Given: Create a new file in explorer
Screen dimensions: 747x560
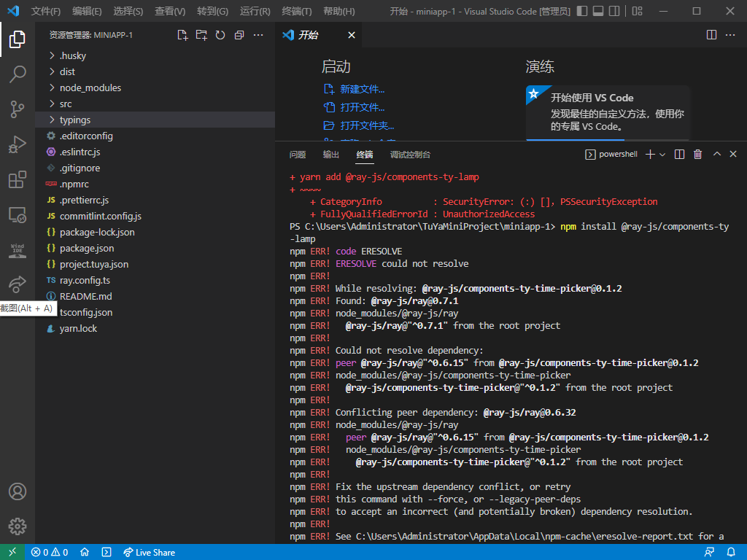Looking at the screenshot, I should coord(182,35).
